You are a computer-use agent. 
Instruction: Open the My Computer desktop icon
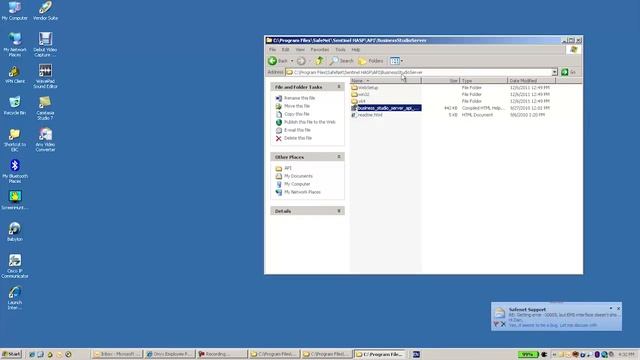(14, 11)
